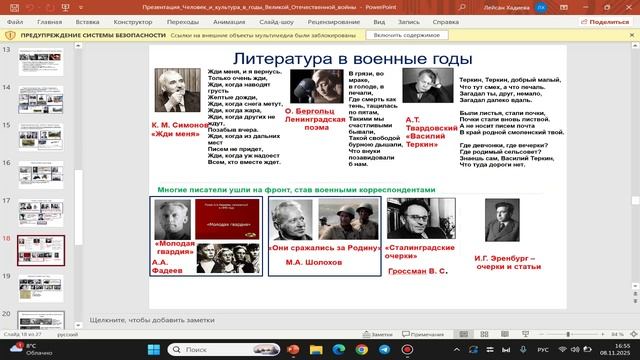Open the account avatar of Лейсан Хадиева

click(541, 7)
